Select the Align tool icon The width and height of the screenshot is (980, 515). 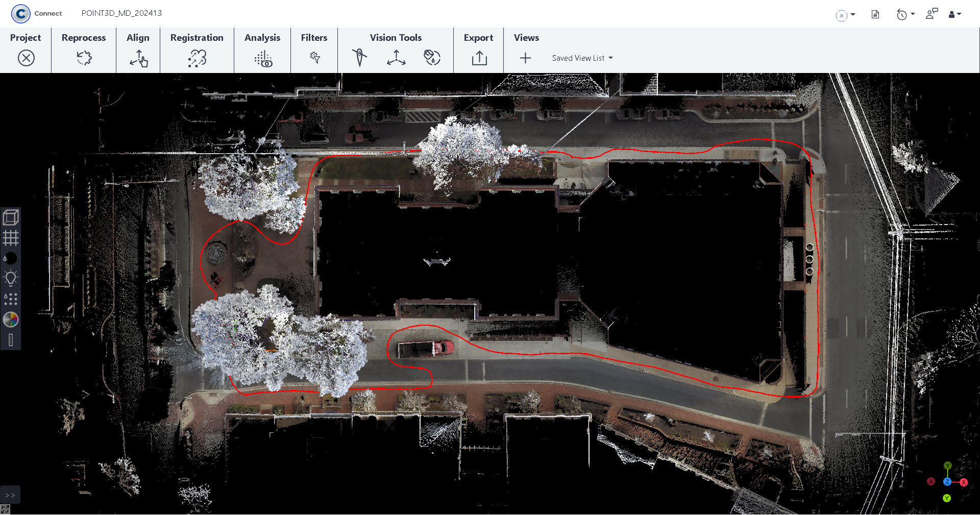coord(138,58)
